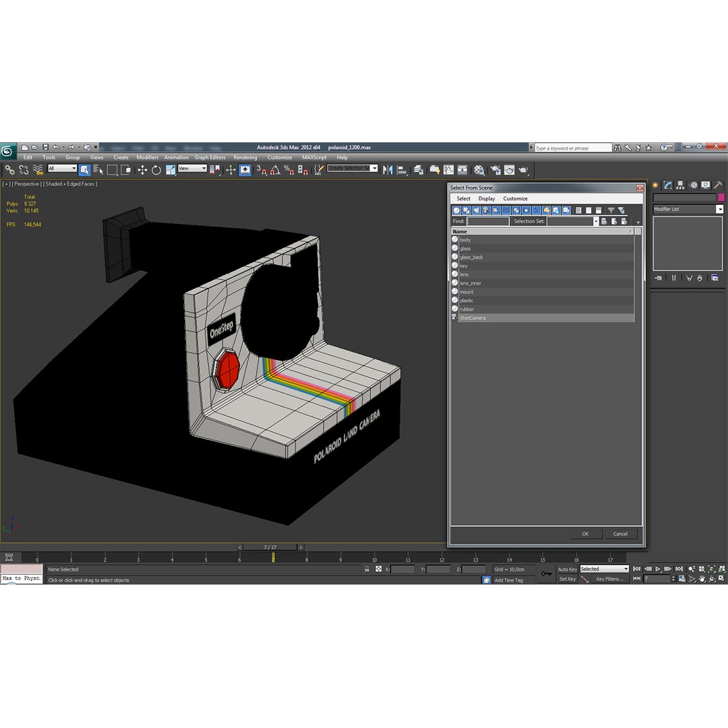Open the Modifiers menu
Image resolution: width=728 pixels, height=728 pixels.
pyautogui.click(x=147, y=157)
